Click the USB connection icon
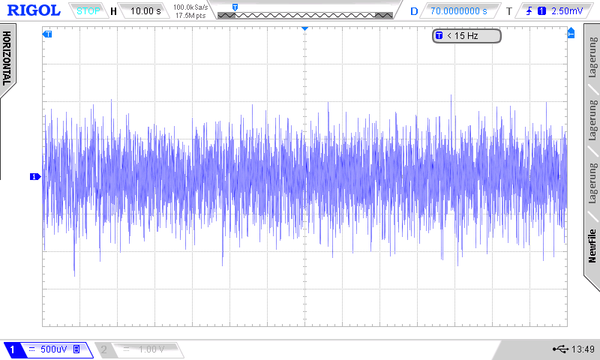 (561, 349)
